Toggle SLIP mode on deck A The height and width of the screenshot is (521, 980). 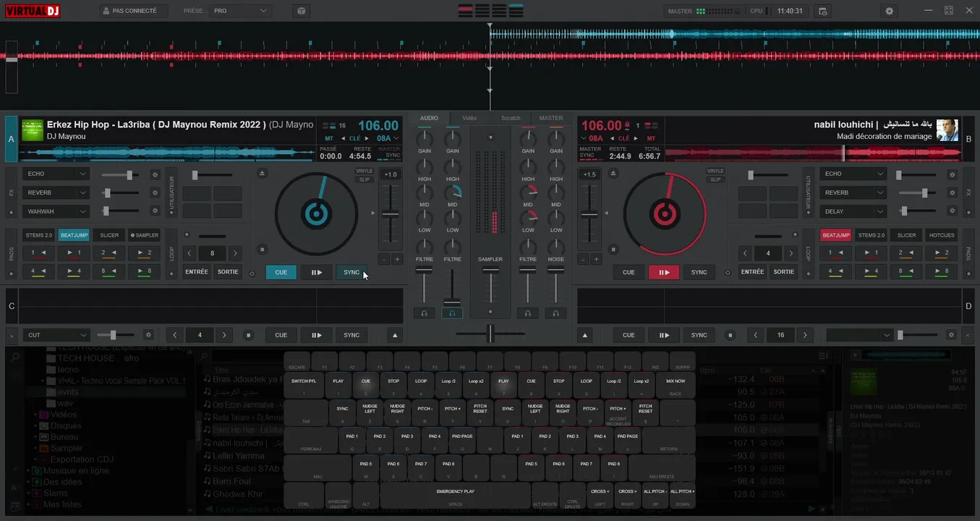click(x=364, y=179)
